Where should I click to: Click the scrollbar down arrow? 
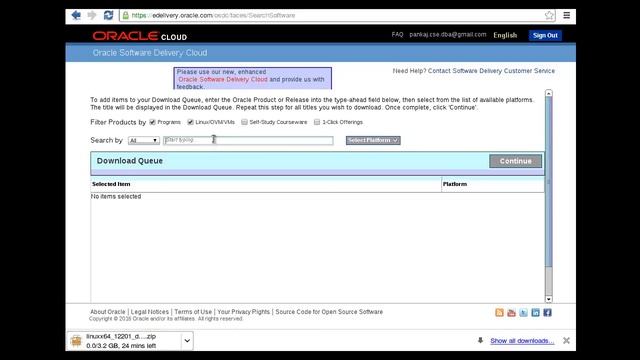549,299
